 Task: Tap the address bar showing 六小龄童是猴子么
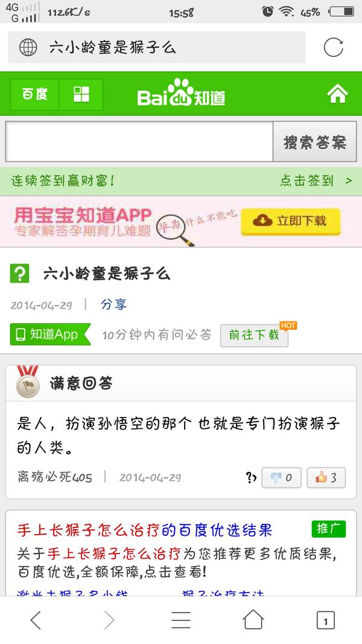pyautogui.click(x=157, y=47)
